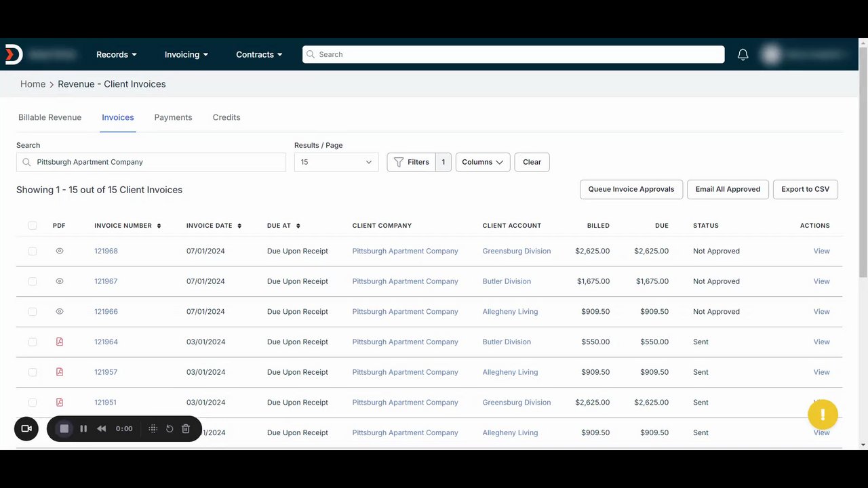Screen dimensions: 868x488
Task: Click View action for invoice 121966
Action: click(821, 312)
